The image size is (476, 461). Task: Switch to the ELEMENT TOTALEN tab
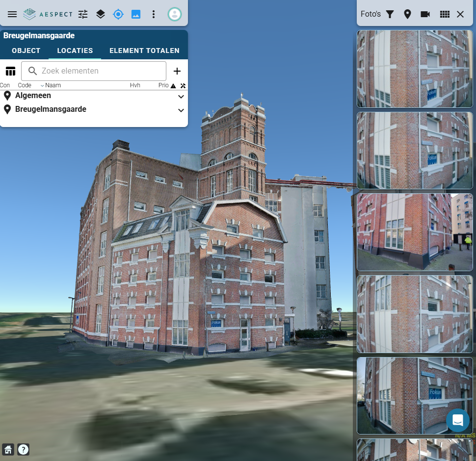(x=144, y=51)
